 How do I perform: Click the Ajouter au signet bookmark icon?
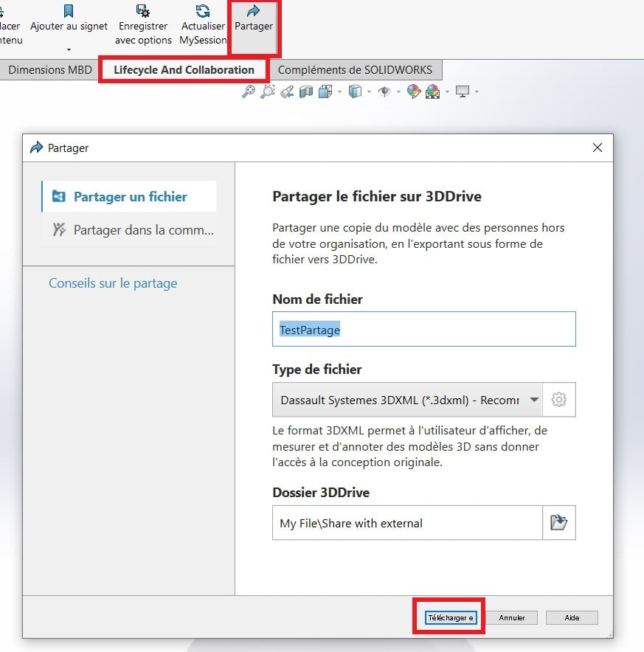point(69,11)
